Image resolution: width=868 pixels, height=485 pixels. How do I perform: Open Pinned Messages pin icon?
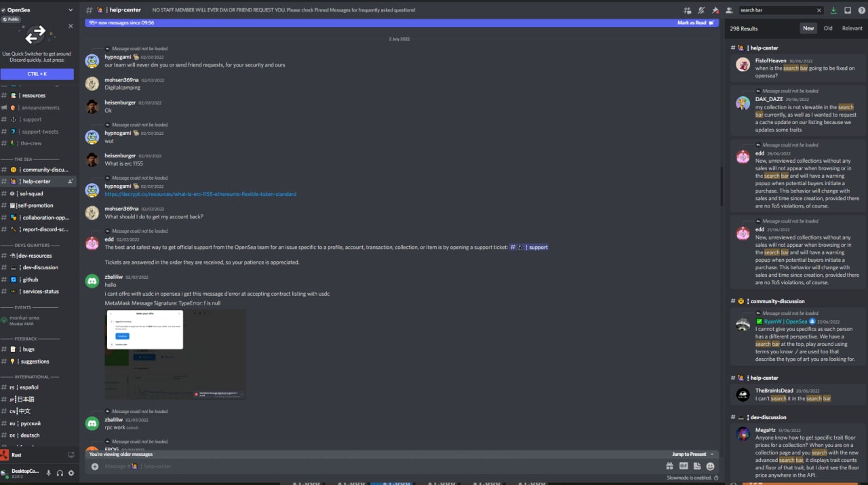coord(715,10)
